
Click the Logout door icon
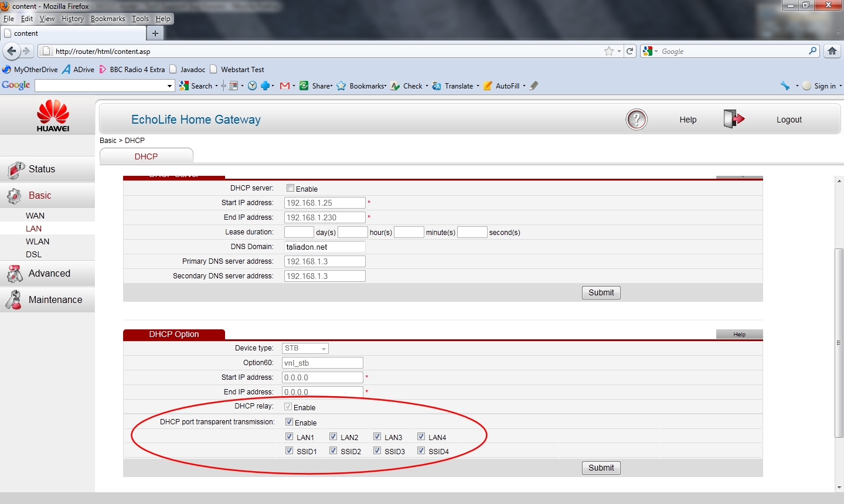coord(734,119)
